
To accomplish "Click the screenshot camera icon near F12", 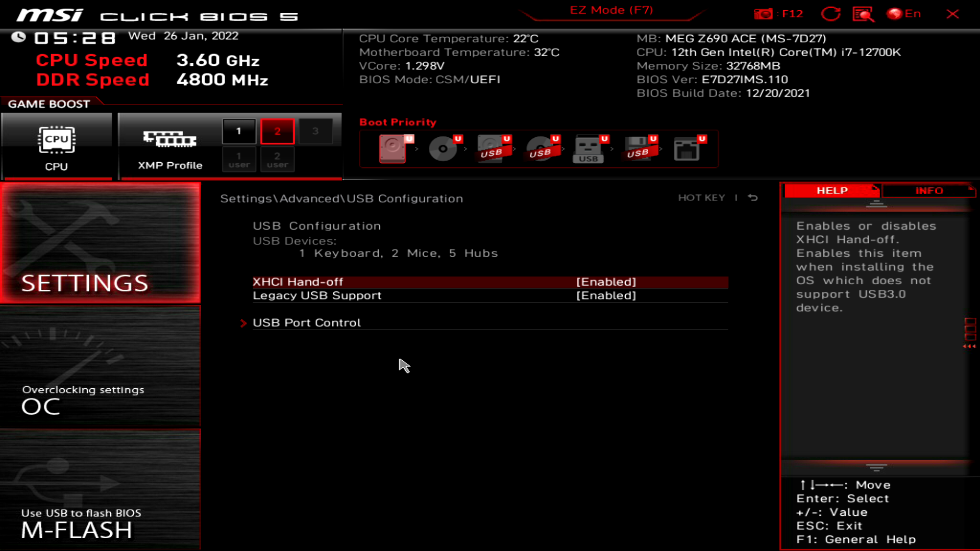I will click(764, 14).
